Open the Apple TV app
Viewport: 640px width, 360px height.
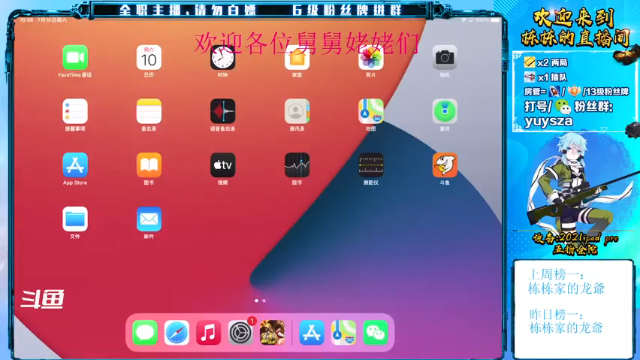[x=223, y=165]
